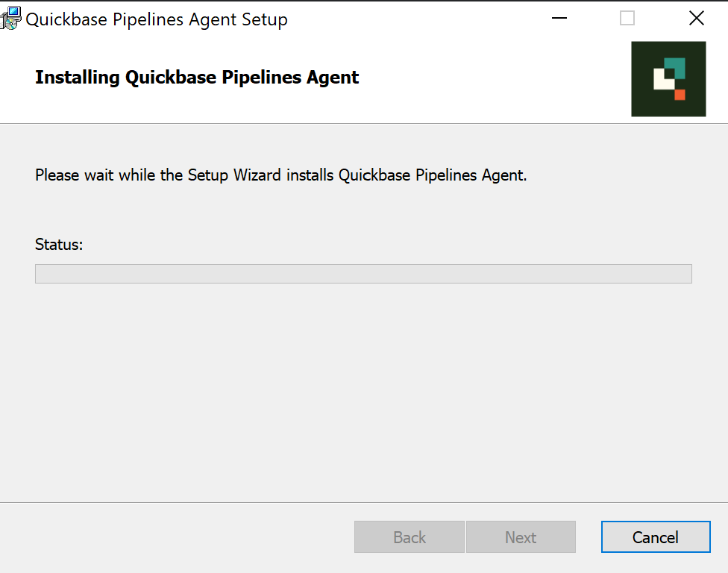The width and height of the screenshot is (728, 573).
Task: Click the teal square of Quickbase logo
Action: (676, 67)
